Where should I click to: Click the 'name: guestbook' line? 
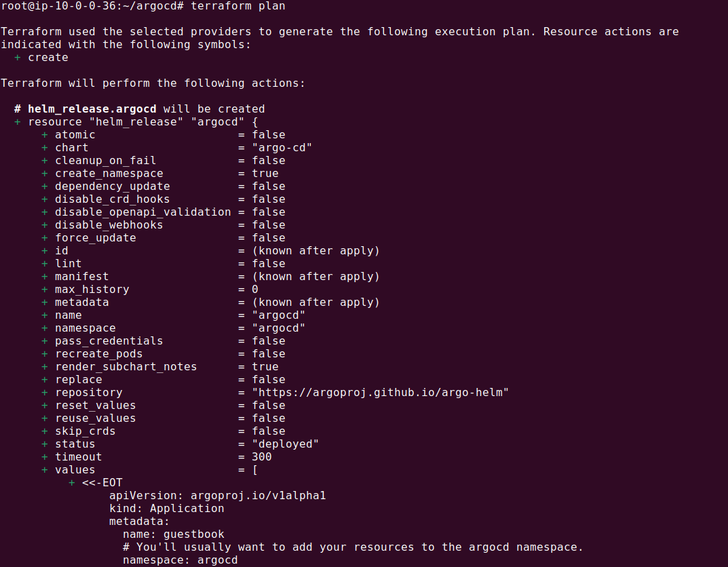click(x=173, y=534)
